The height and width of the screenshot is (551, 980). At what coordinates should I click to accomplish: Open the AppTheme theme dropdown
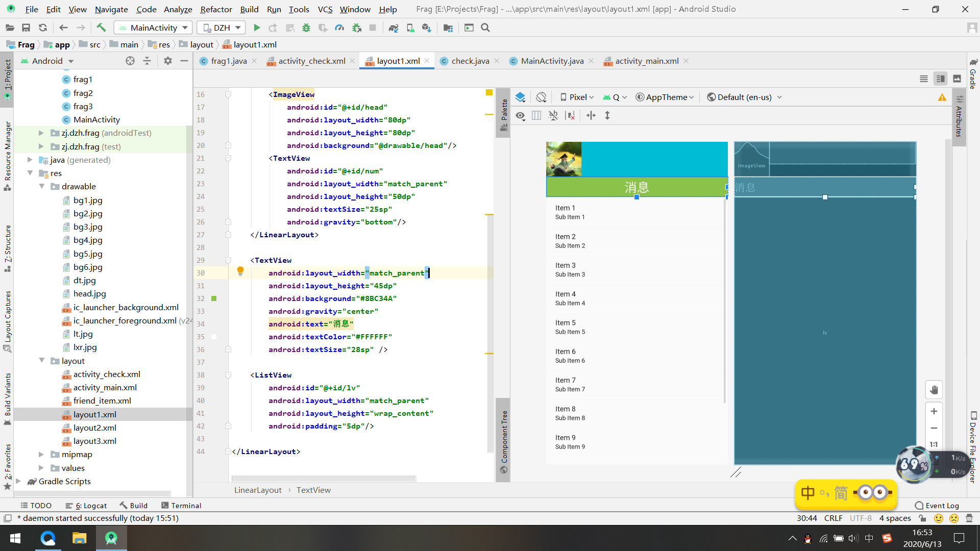click(664, 97)
